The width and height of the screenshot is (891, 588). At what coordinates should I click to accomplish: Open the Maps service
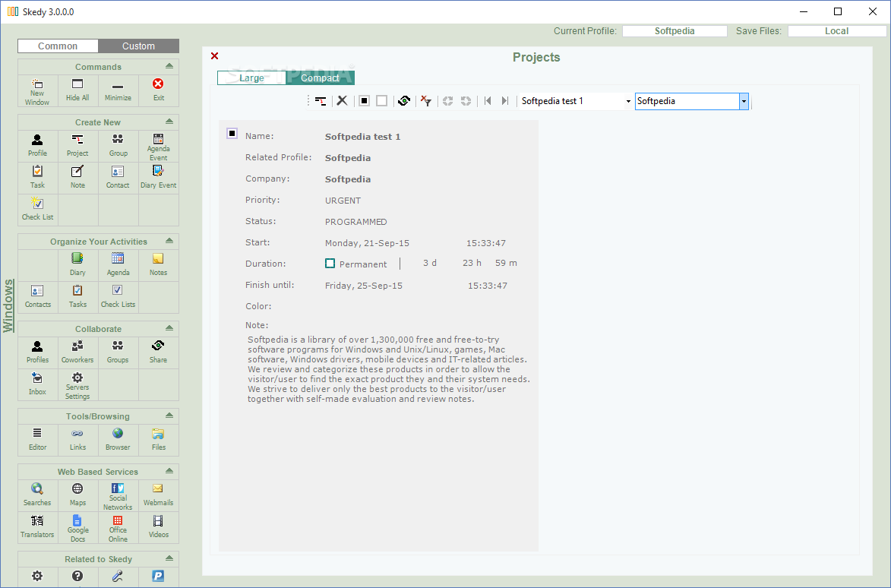click(x=77, y=495)
